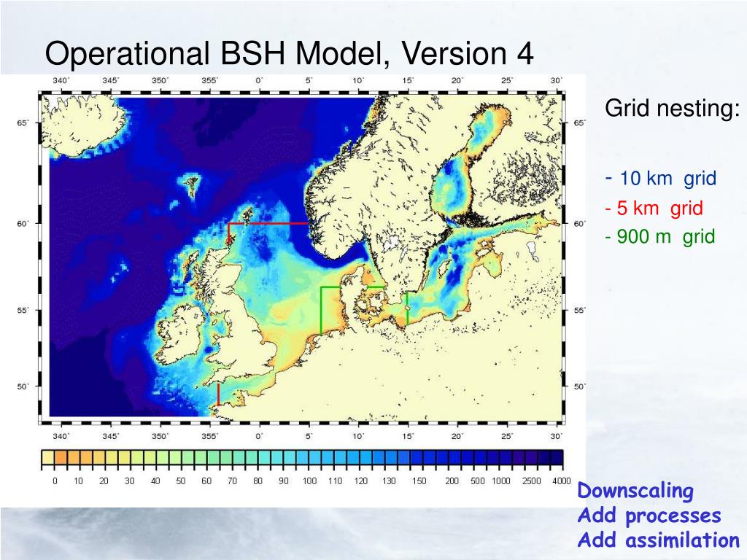Click the left axis latitude label 60°
747x560 pixels.
click(x=23, y=223)
